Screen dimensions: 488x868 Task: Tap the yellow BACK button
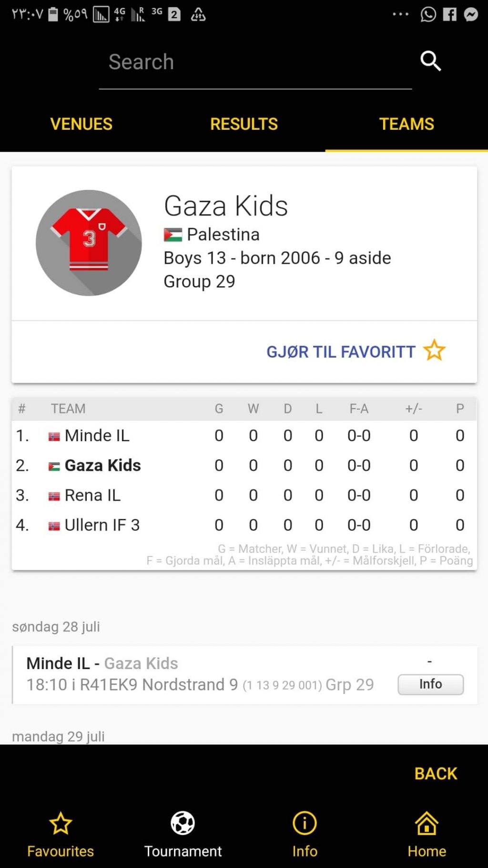(x=436, y=774)
